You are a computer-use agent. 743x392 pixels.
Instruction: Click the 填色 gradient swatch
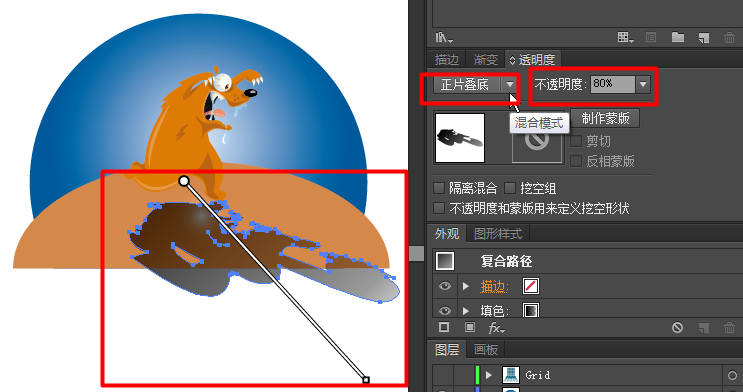pos(531,310)
